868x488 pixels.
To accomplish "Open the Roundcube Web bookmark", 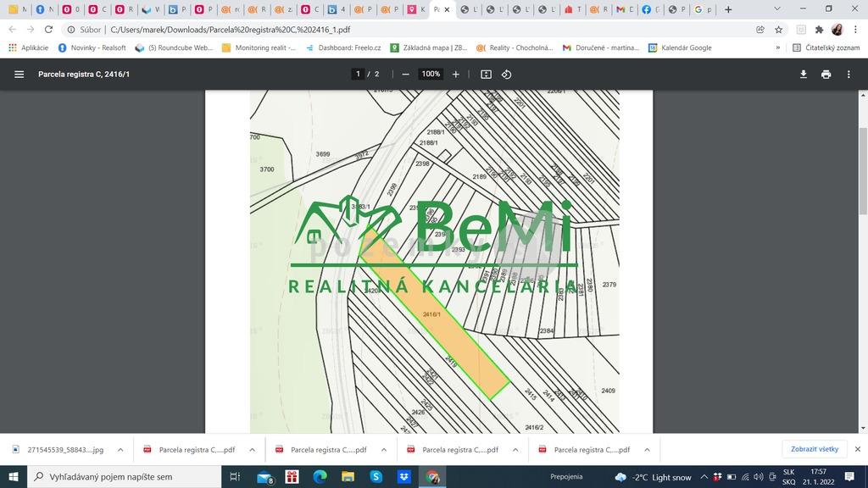I will (174, 47).
